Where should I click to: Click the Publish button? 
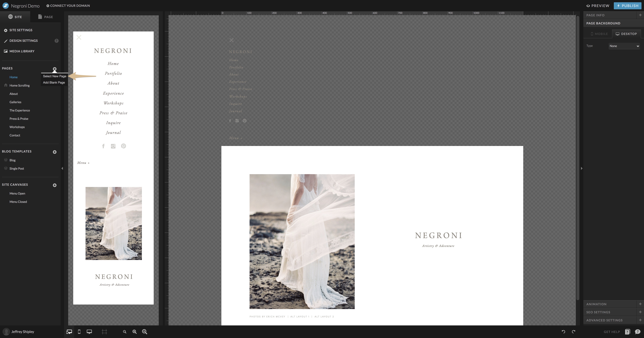point(628,6)
